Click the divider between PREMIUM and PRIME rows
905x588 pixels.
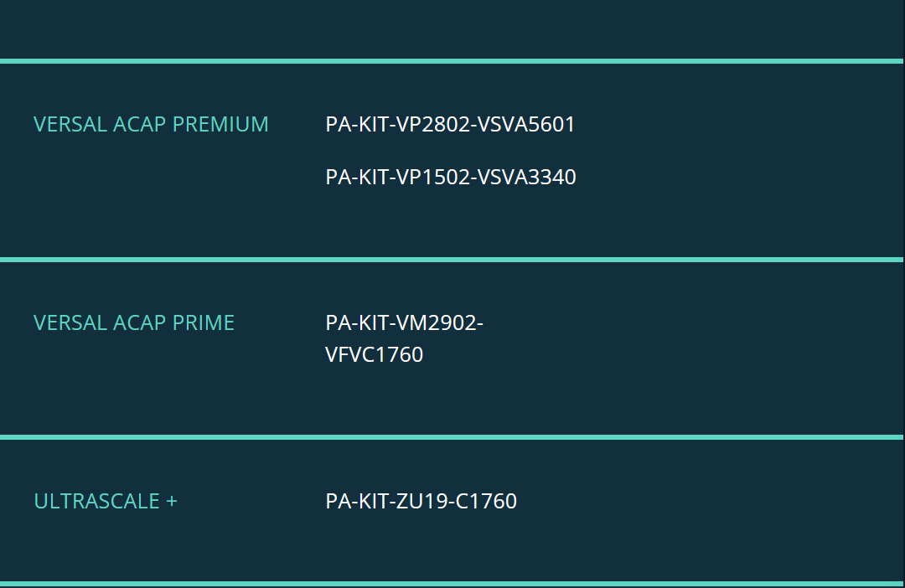[x=452, y=260]
